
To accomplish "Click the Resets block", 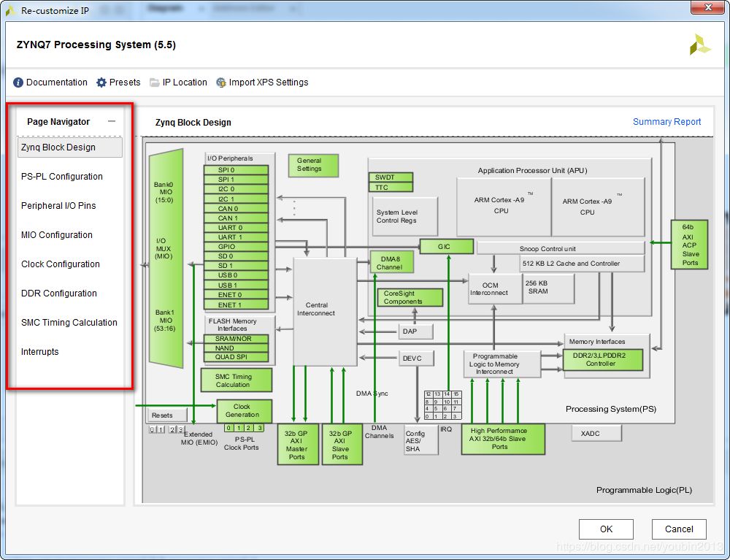I will (168, 415).
